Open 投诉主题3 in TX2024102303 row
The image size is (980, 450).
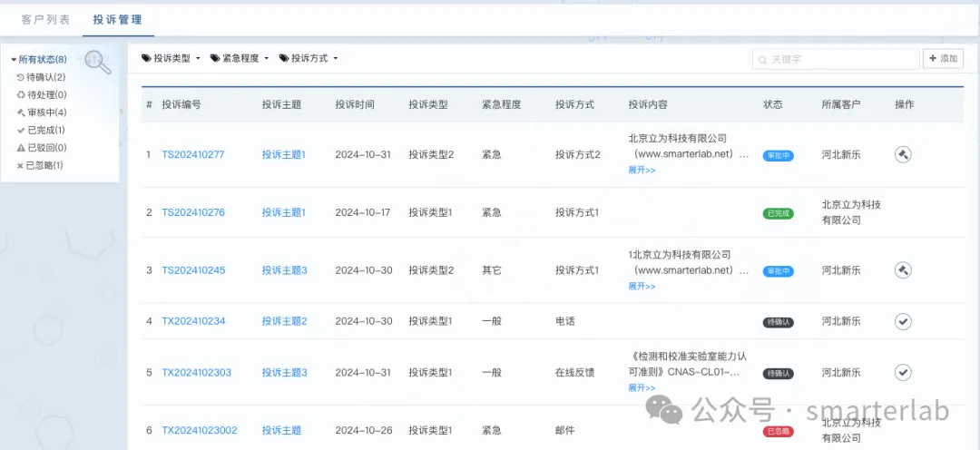(284, 373)
